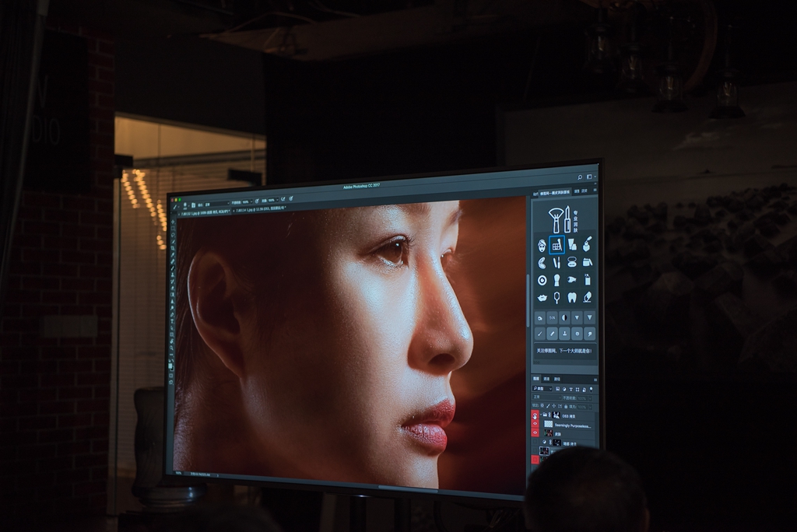Select the face mask woman icon
The image size is (797, 532).
pos(542,245)
